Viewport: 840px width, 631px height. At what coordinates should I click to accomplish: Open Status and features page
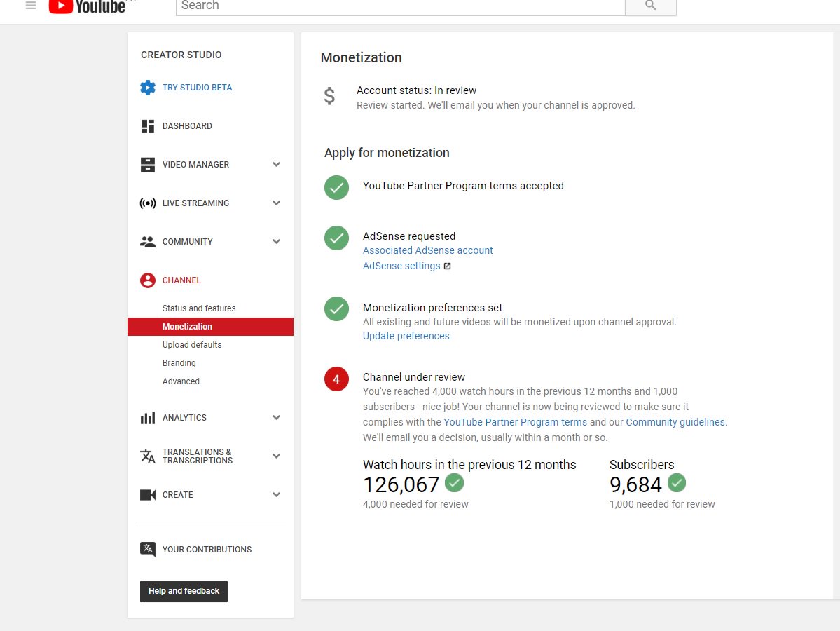tap(199, 308)
